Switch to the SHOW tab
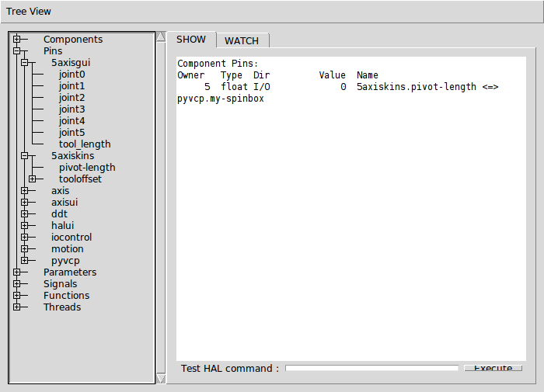The height and width of the screenshot is (392, 544). coord(191,40)
